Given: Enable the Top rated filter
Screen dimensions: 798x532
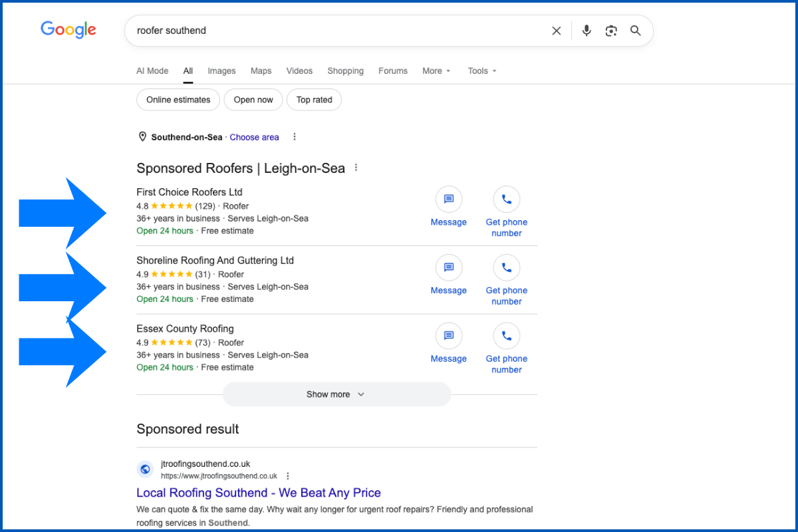Looking at the screenshot, I should point(314,99).
